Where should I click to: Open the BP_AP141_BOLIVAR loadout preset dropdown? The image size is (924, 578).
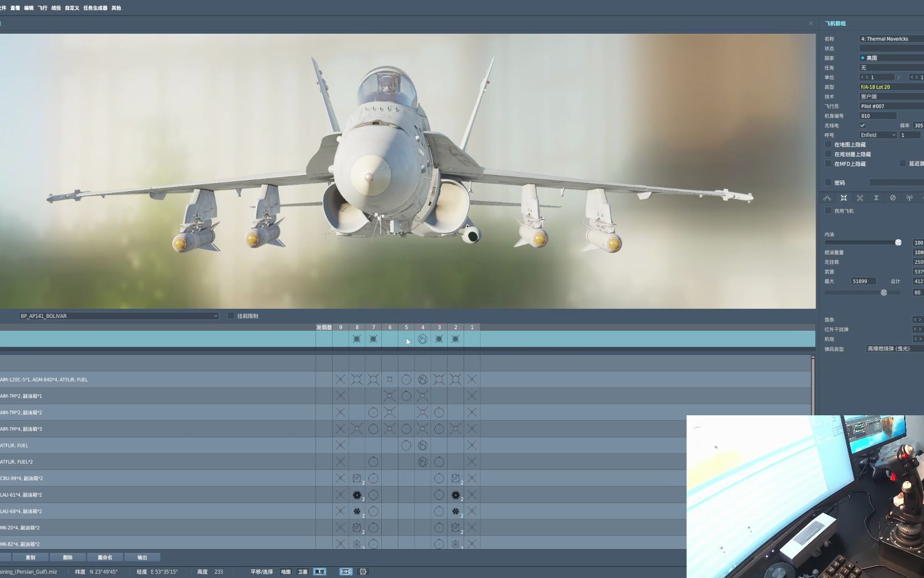tap(118, 316)
